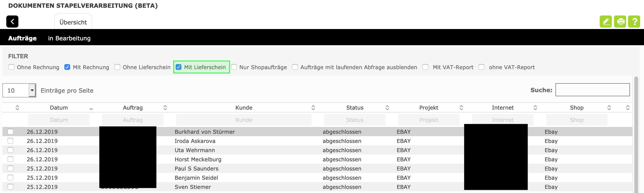
Task: Select row checkbox for Burkhard von Stürmer
Action: tap(10, 132)
